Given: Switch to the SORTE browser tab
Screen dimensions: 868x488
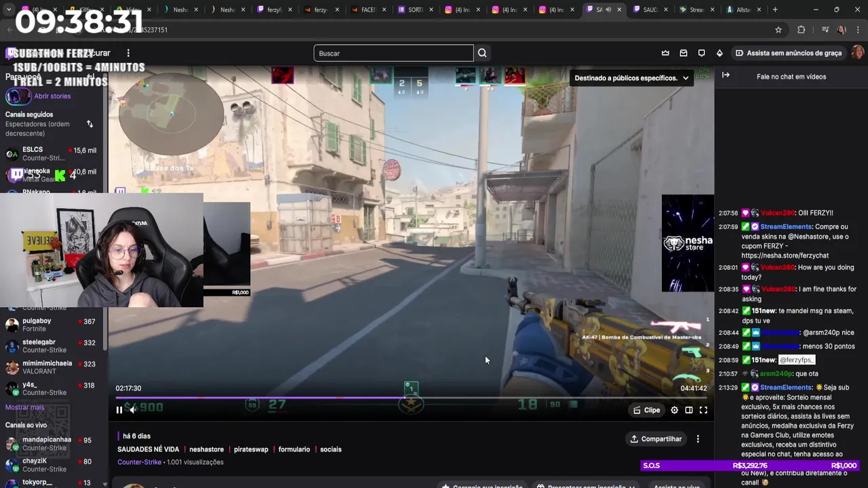Looking at the screenshot, I should coord(412,9).
